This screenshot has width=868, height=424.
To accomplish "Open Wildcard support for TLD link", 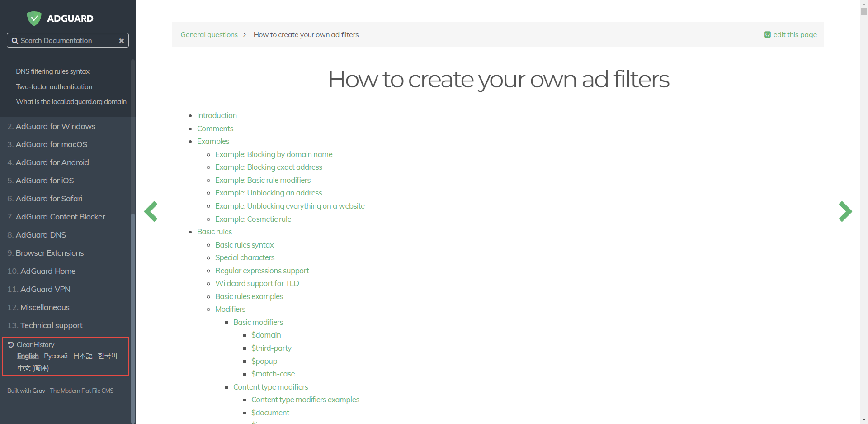I will pos(257,283).
